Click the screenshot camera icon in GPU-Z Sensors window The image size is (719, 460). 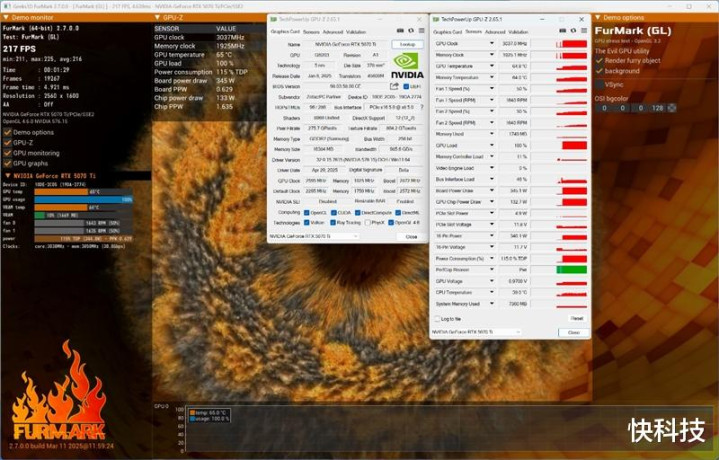563,31
